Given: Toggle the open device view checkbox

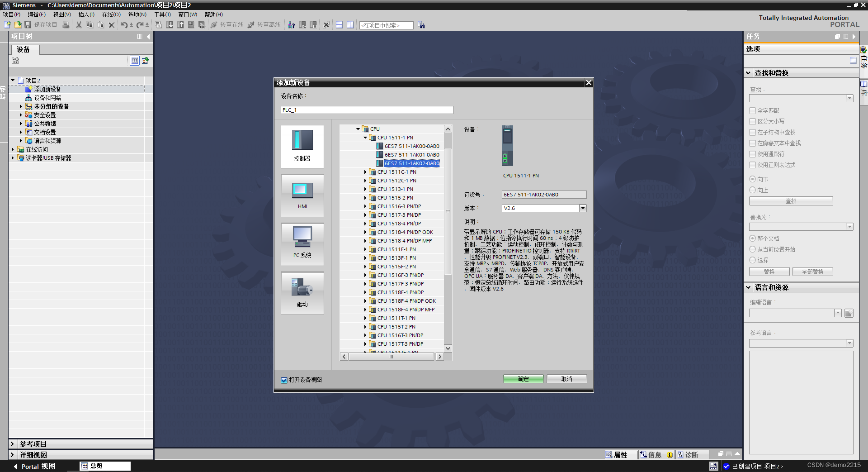Looking at the screenshot, I should 284,380.
